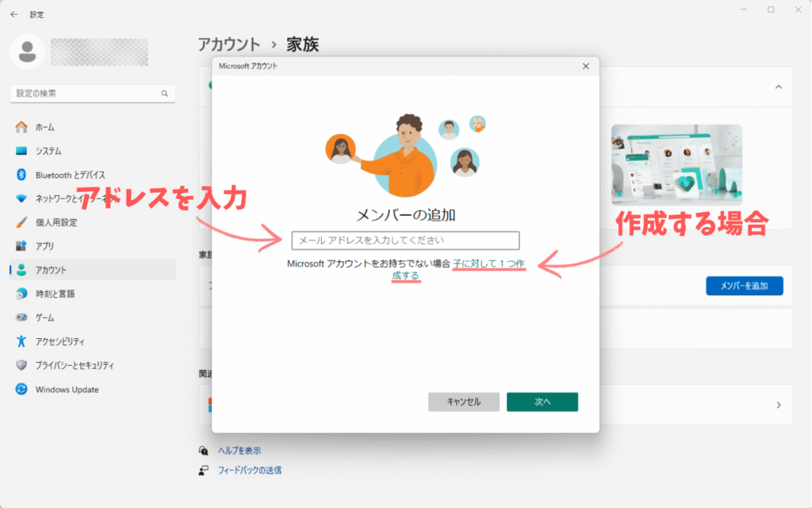The height and width of the screenshot is (508, 812).
Task: Click the プライバシーとセキュリティ shield icon
Action: [21, 365]
